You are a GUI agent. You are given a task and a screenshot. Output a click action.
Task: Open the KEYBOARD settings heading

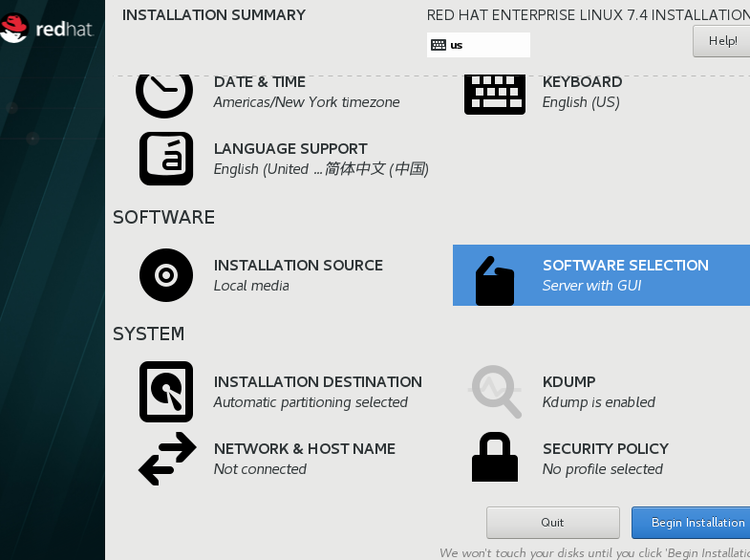click(582, 82)
